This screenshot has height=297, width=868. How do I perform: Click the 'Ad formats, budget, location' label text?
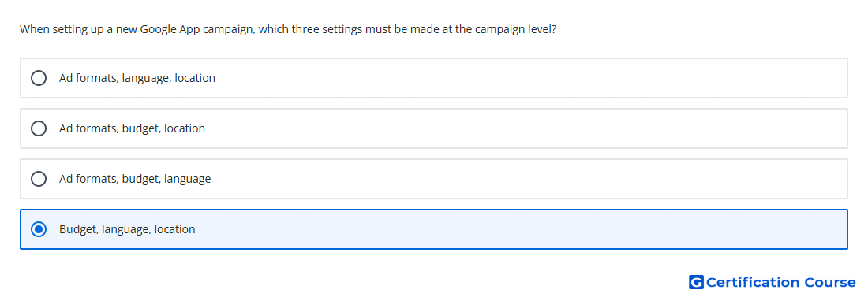pos(133,128)
